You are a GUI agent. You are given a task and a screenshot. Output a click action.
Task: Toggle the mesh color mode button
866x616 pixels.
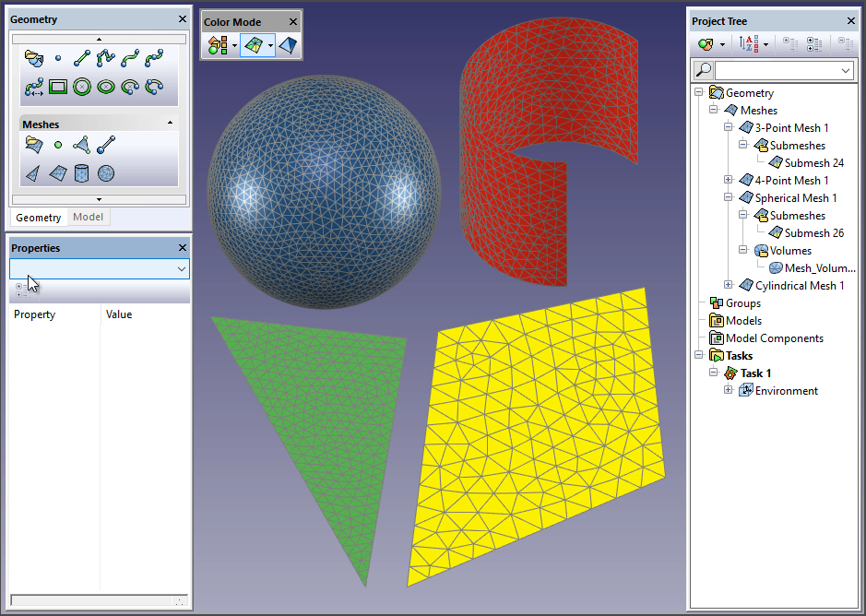tap(252, 44)
